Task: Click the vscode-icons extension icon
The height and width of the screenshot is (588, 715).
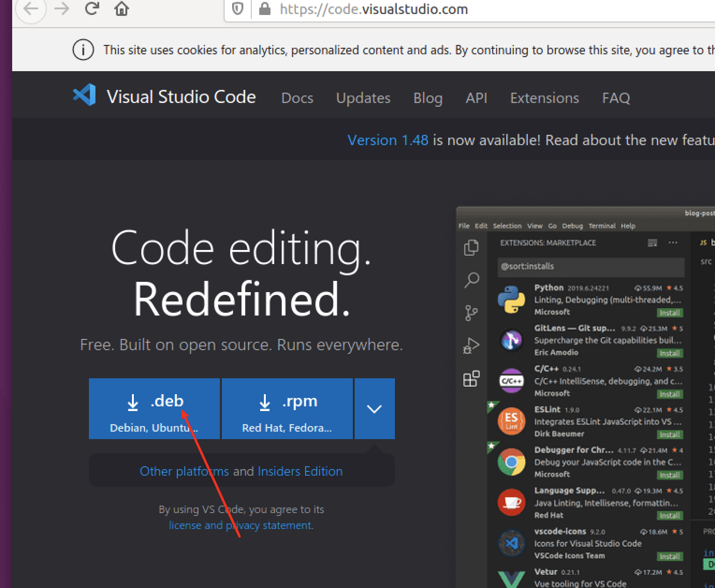Action: (x=511, y=543)
